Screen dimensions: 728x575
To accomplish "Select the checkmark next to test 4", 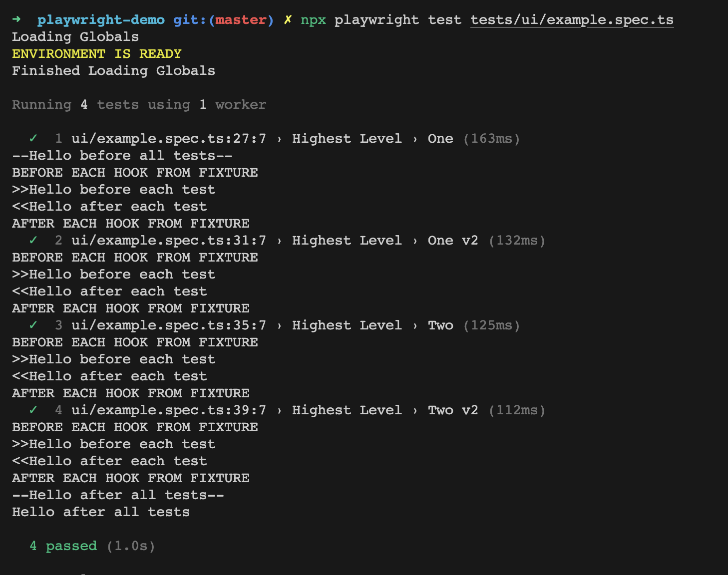I will coord(33,410).
